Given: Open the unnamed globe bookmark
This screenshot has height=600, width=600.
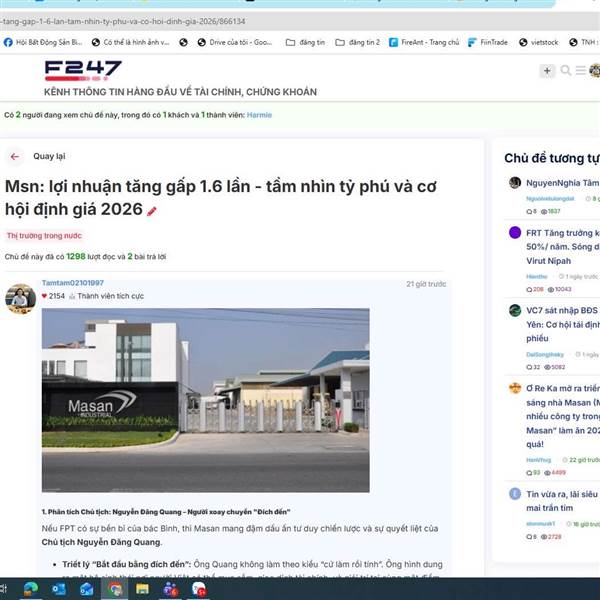Looking at the screenshot, I should pyautogui.click(x=184, y=42).
